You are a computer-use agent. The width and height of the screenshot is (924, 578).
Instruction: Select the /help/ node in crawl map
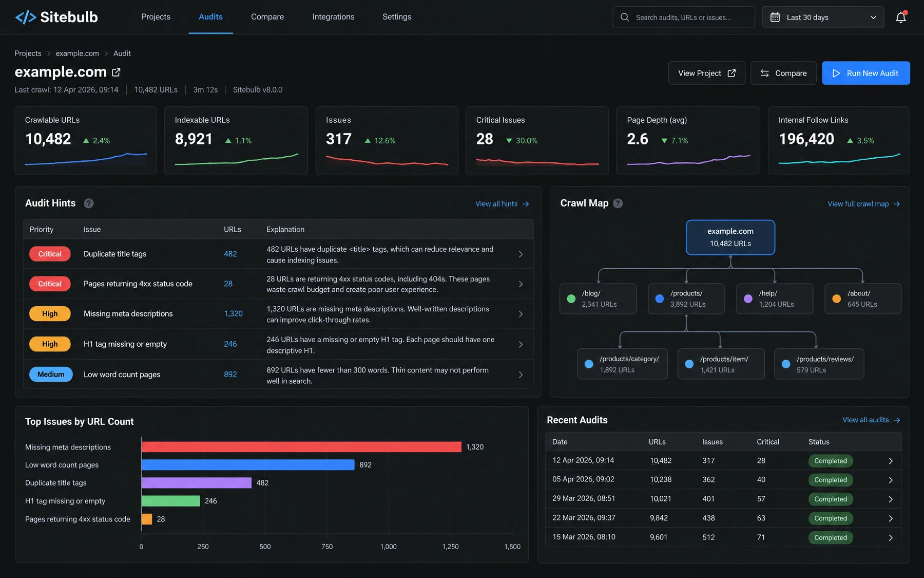[775, 299]
